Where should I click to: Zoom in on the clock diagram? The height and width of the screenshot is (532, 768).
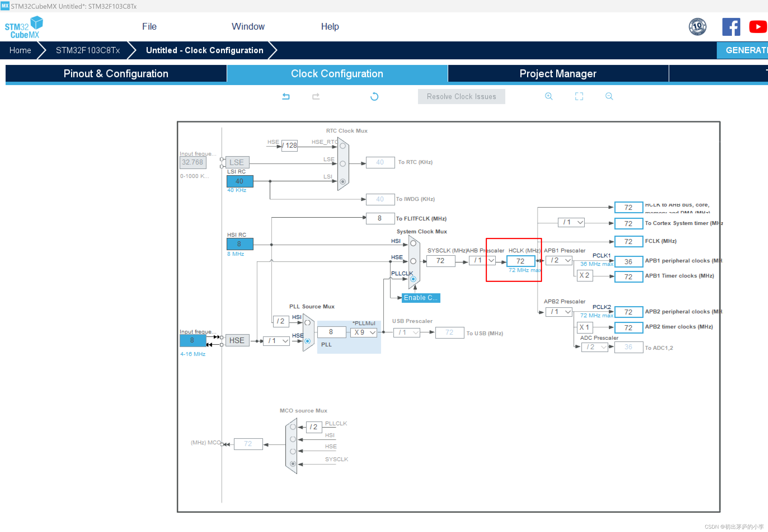549,96
